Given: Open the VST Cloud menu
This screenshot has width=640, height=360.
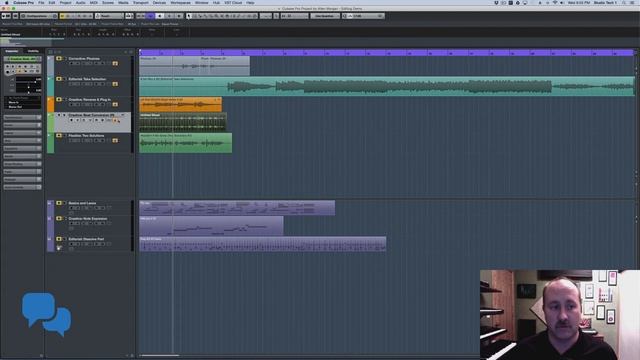Looking at the screenshot, I should pos(233,2).
